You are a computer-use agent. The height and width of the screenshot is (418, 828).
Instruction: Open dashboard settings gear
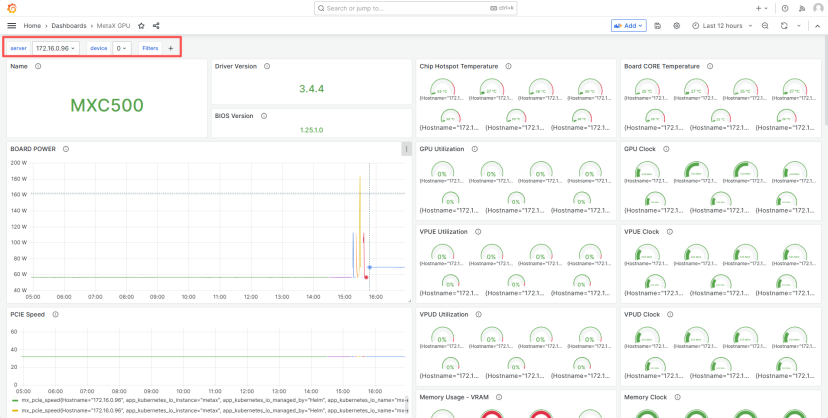(676, 25)
